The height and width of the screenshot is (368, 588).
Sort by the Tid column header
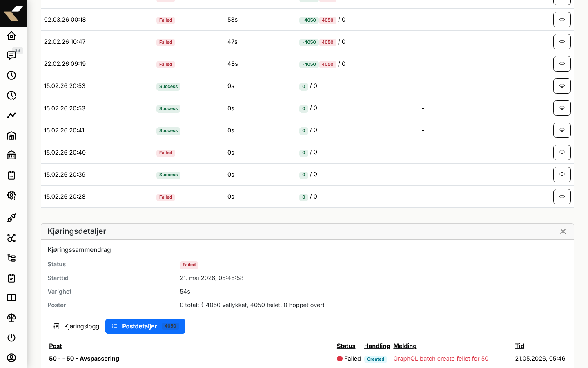[520, 346]
